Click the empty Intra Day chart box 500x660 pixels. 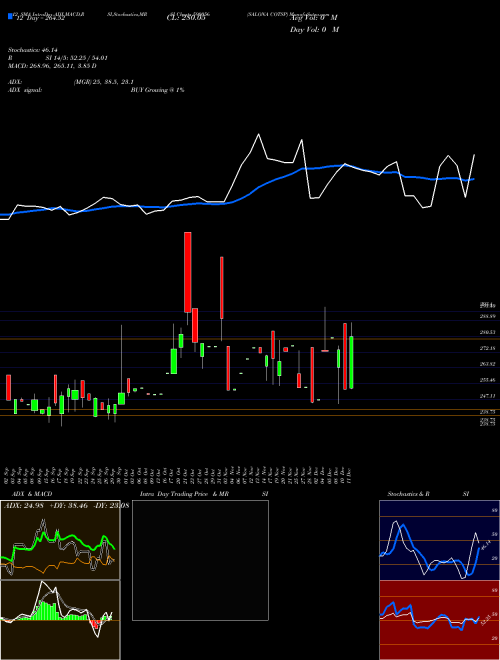coord(200,560)
